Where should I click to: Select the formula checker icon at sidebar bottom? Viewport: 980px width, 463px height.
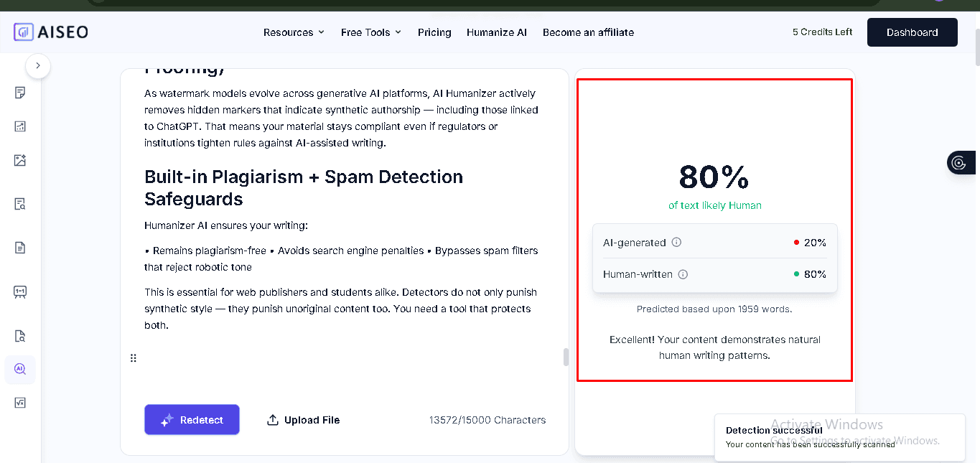(x=20, y=402)
